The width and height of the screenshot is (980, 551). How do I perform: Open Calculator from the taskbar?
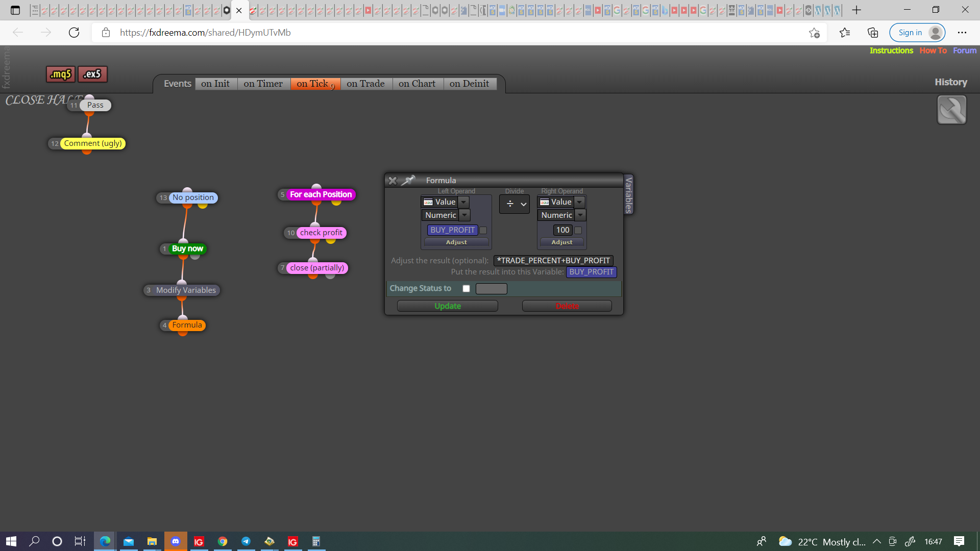coord(316,541)
